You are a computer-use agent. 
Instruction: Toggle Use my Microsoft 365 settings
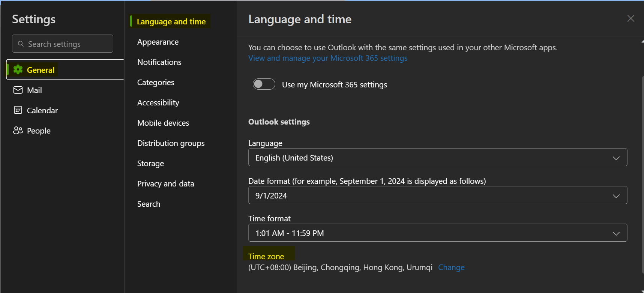tap(264, 84)
